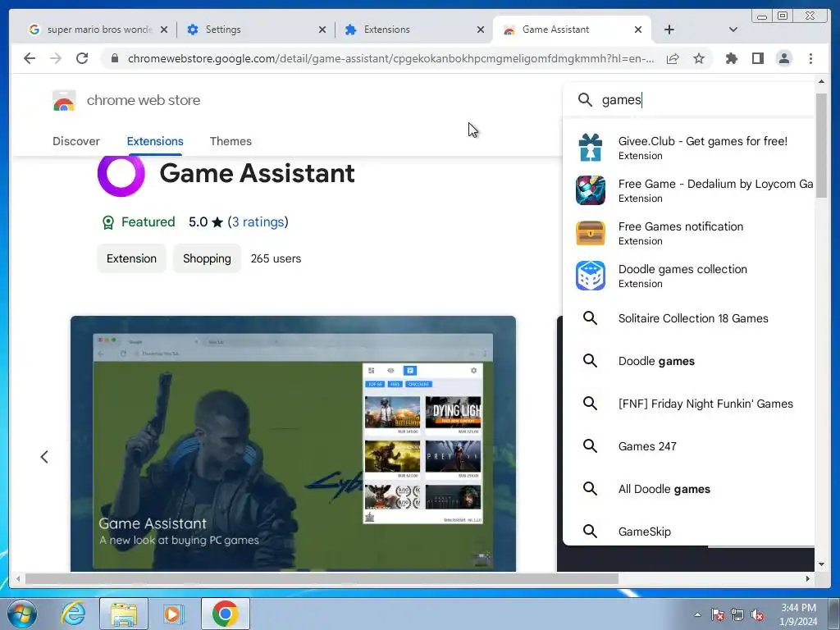Click the muted volume tray icon

[756, 615]
